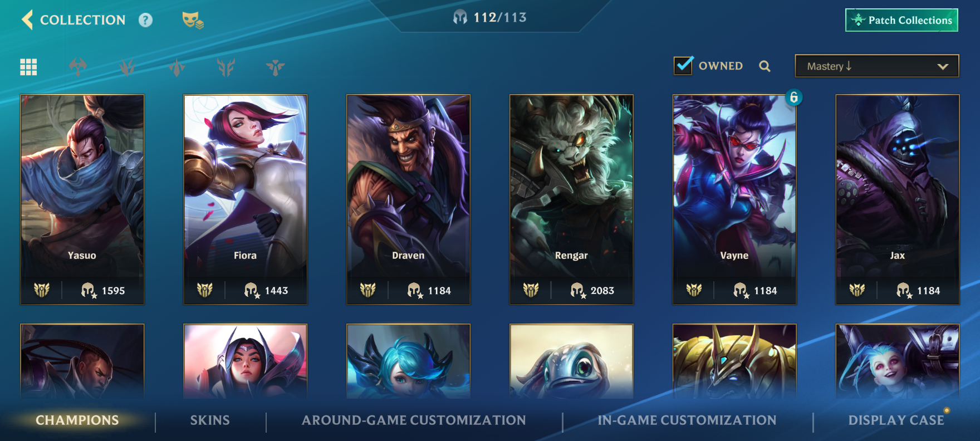Switch to the Skins tab
The image size is (980, 441).
pyautogui.click(x=210, y=420)
